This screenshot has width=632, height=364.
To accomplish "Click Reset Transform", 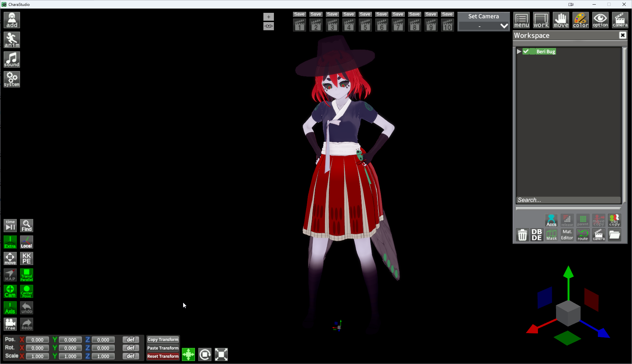I will [x=163, y=356].
